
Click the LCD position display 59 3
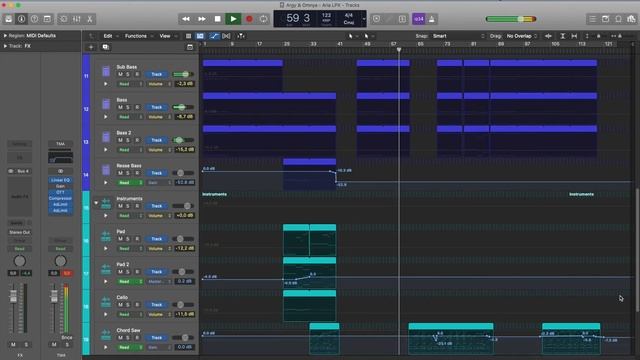298,18
